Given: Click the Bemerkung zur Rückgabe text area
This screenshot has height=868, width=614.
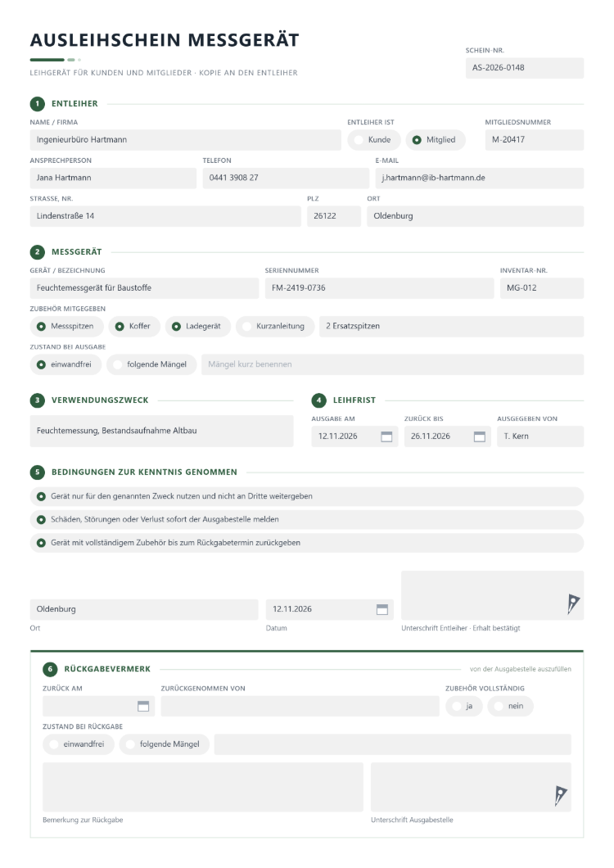Looking at the screenshot, I should (203, 787).
